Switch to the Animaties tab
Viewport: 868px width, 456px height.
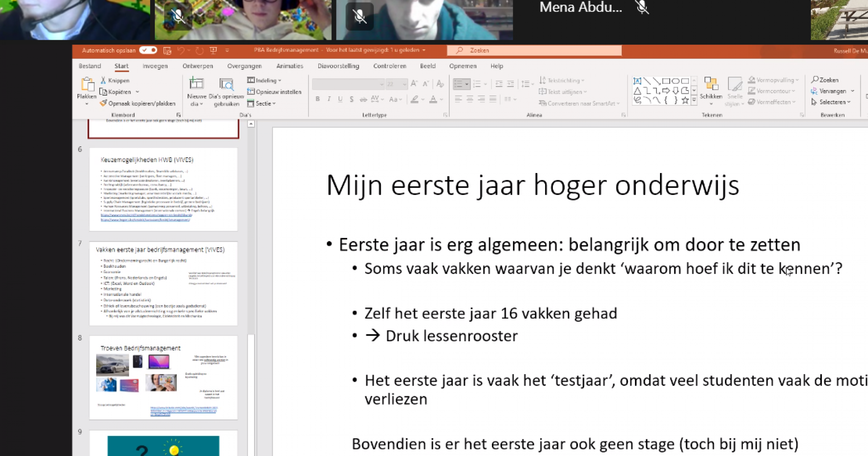290,66
